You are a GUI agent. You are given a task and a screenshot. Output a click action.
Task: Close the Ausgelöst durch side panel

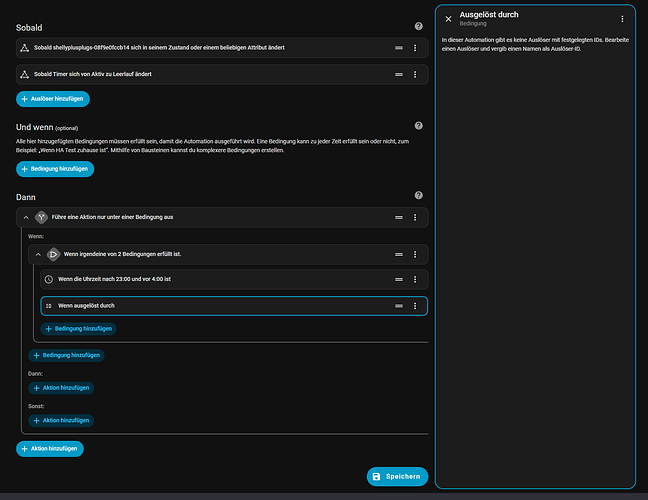(448, 19)
